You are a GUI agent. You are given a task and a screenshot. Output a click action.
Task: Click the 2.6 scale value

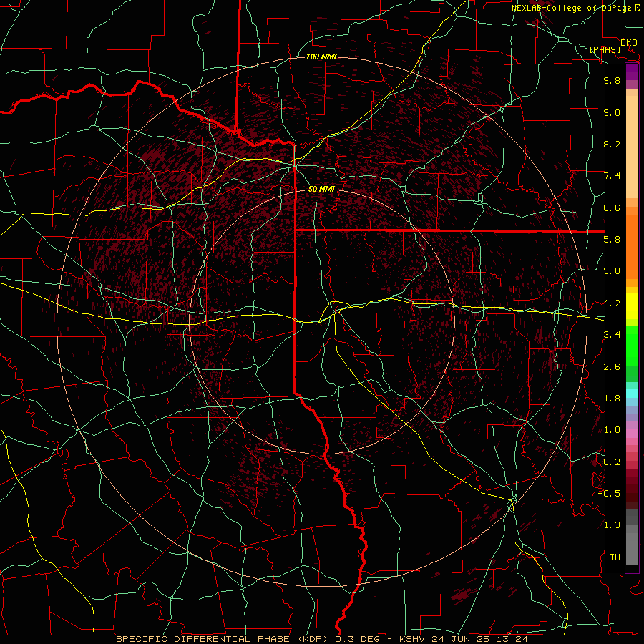coord(612,367)
